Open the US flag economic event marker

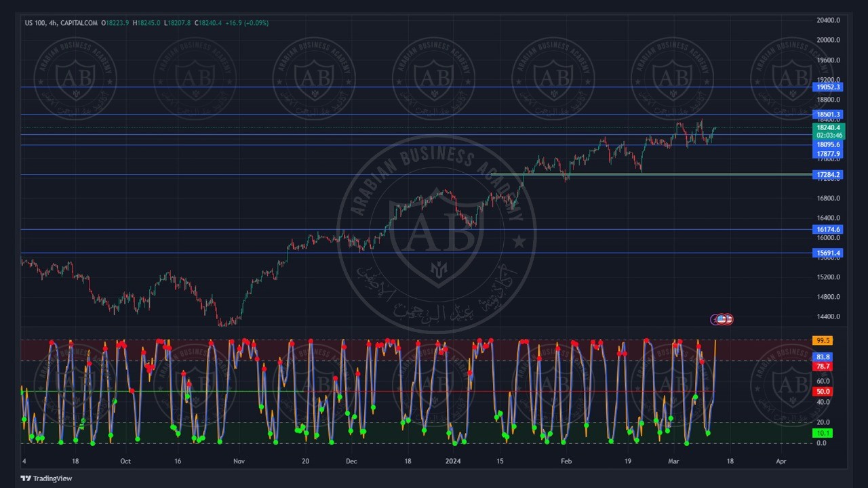pyautogui.click(x=723, y=319)
